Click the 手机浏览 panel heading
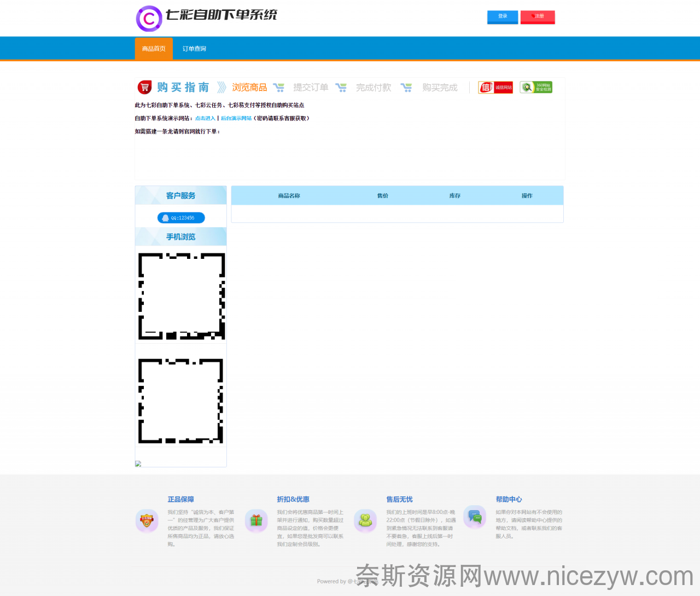 point(181,236)
